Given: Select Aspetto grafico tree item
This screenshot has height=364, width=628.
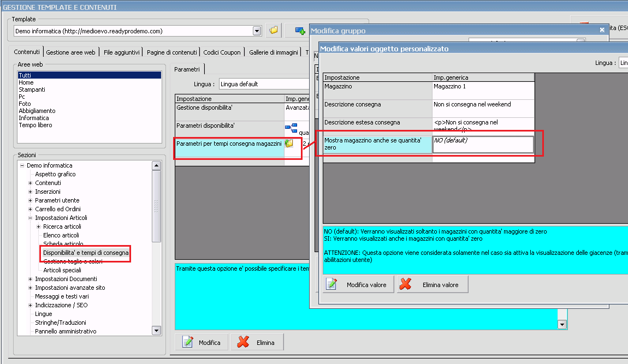Looking at the screenshot, I should tap(55, 174).
